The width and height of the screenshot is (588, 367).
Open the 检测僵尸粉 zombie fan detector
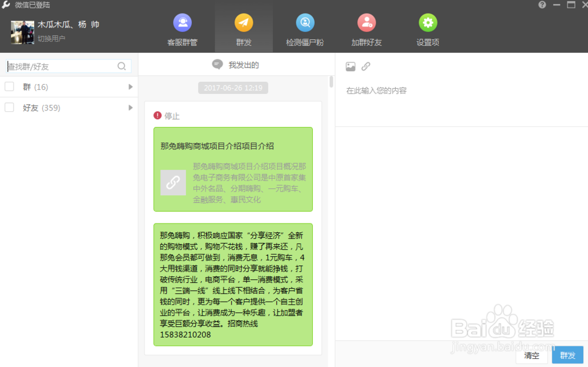tap(305, 28)
